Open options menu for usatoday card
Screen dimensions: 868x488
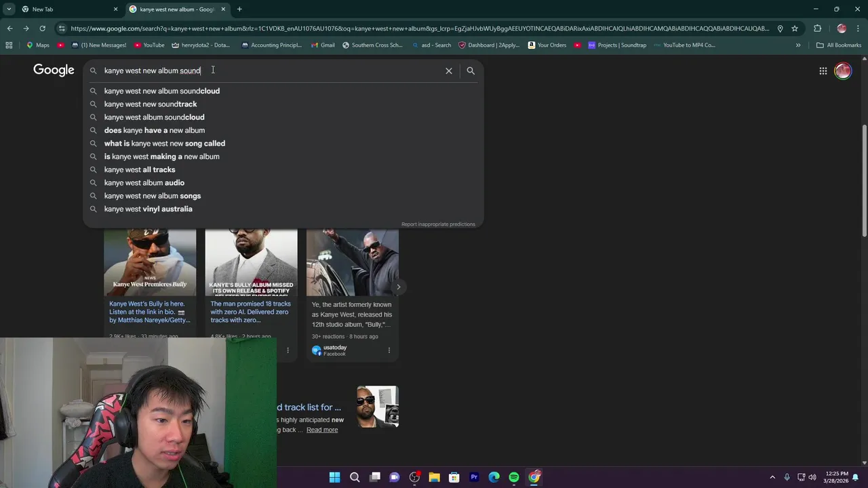point(389,350)
